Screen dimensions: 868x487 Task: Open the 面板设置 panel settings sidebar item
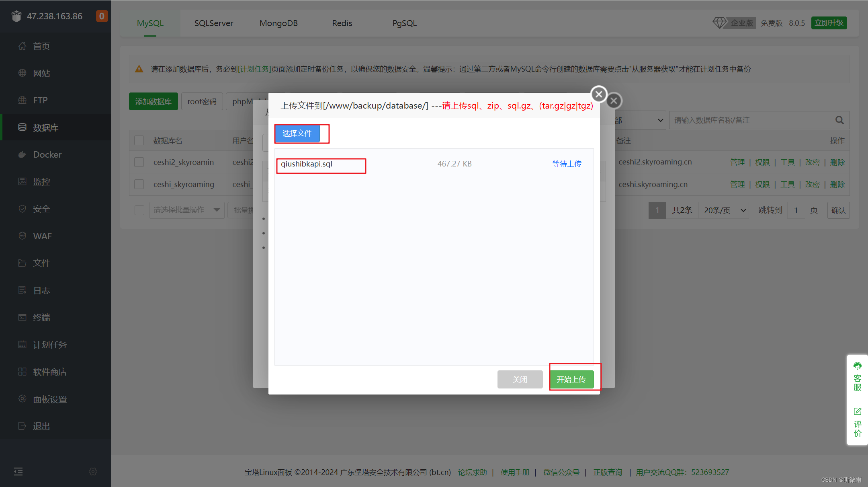(55, 399)
